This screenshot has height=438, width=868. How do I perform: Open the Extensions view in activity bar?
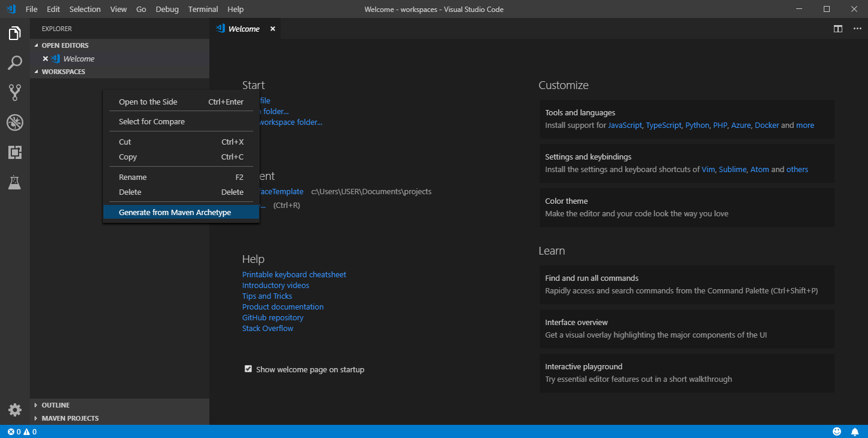click(15, 152)
